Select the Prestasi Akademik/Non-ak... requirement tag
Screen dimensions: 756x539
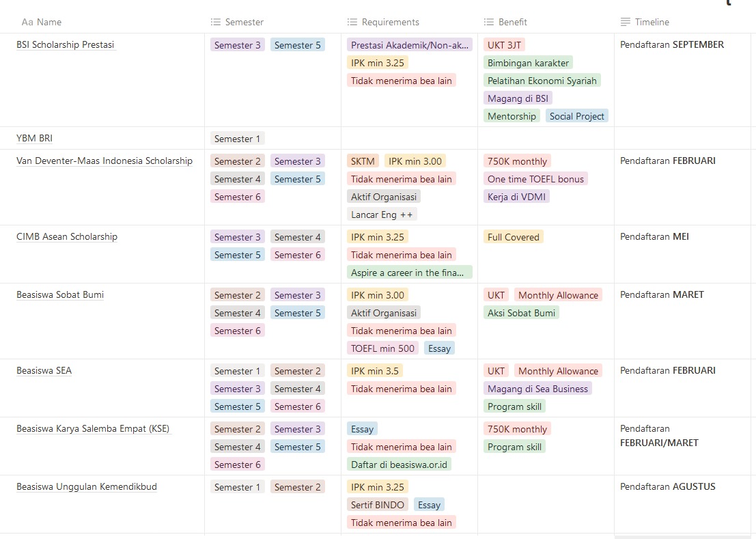[x=409, y=45]
